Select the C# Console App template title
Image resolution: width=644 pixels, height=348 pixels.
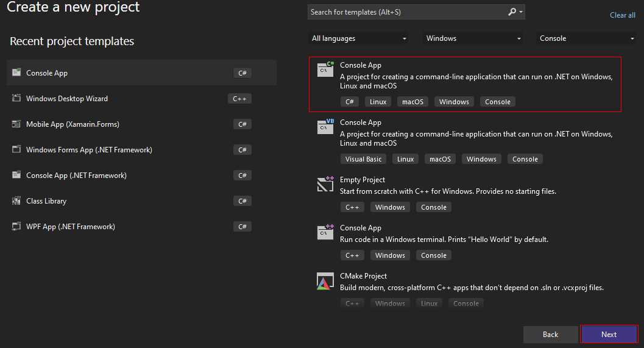(361, 65)
